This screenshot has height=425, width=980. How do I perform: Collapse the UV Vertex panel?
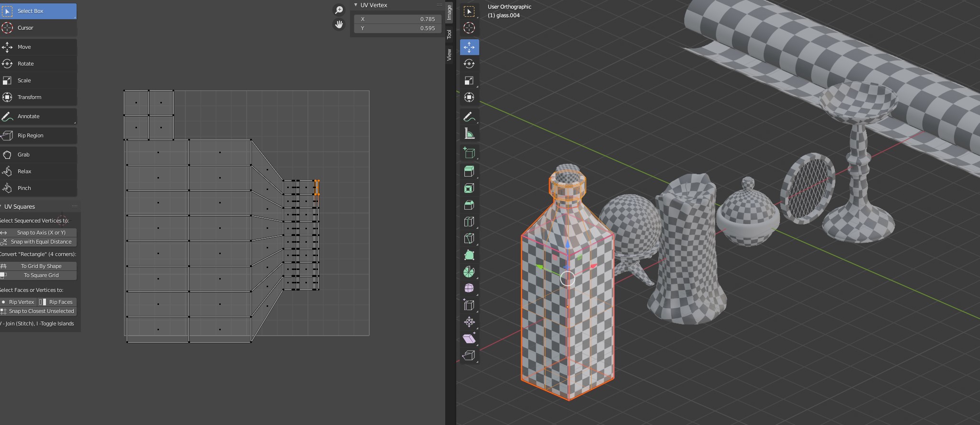[x=356, y=5]
